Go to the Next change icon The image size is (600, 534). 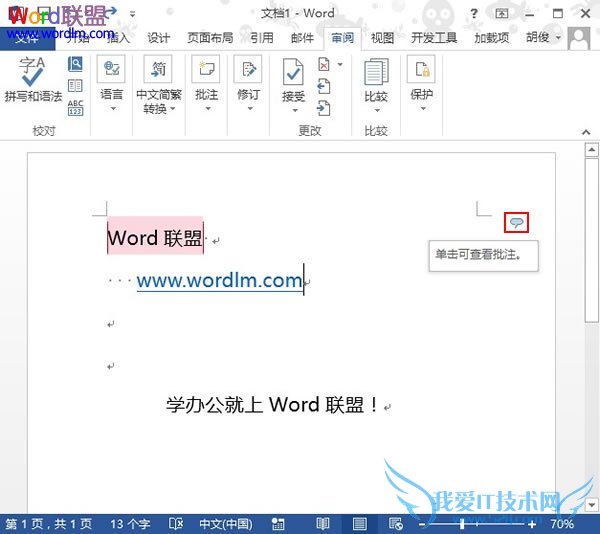pos(324,108)
